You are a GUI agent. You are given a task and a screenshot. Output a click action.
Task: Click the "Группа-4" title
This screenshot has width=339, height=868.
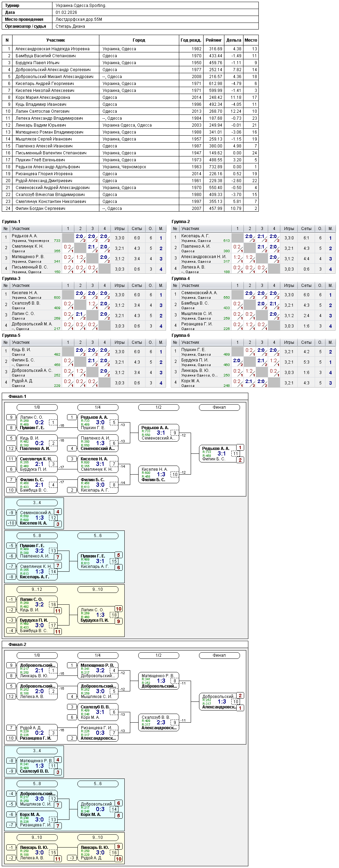click(181, 279)
